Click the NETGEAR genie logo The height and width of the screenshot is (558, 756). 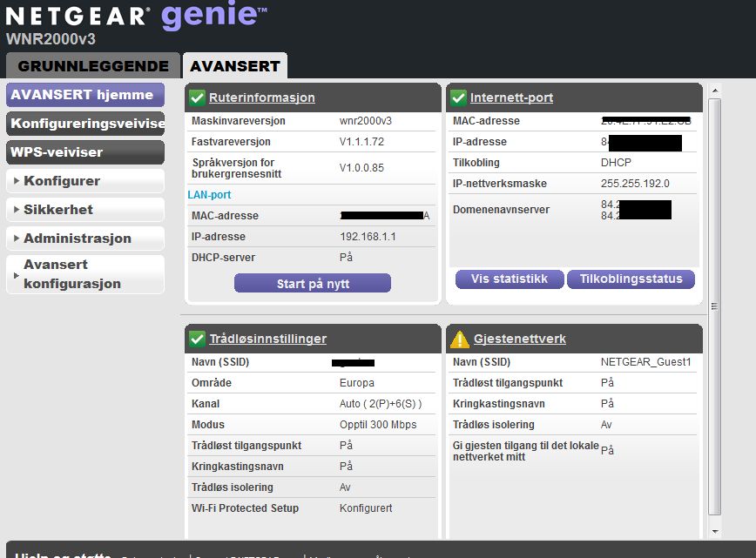[x=136, y=15]
